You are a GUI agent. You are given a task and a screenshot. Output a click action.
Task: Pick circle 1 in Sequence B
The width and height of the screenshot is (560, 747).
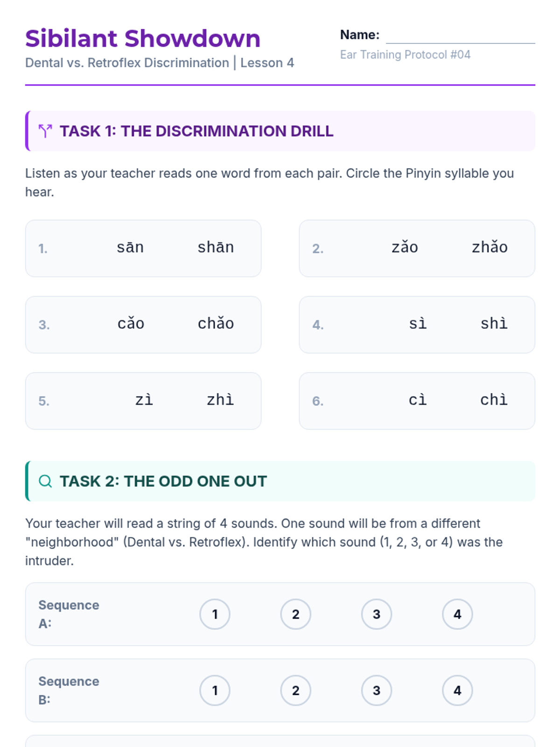[215, 690]
